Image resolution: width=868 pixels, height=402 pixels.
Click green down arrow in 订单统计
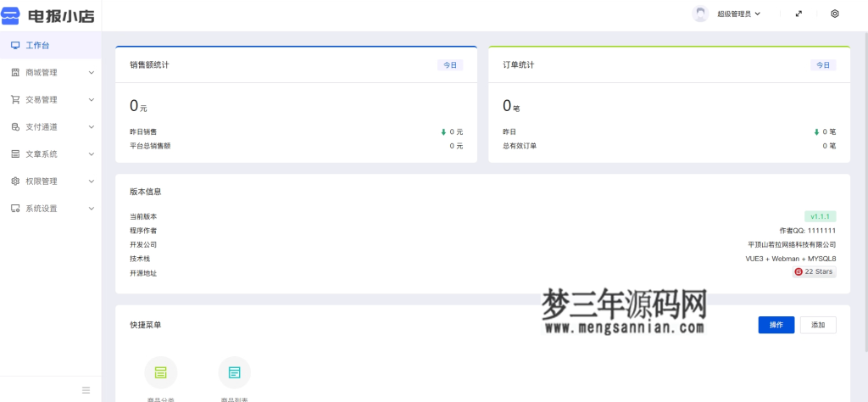pyautogui.click(x=816, y=132)
